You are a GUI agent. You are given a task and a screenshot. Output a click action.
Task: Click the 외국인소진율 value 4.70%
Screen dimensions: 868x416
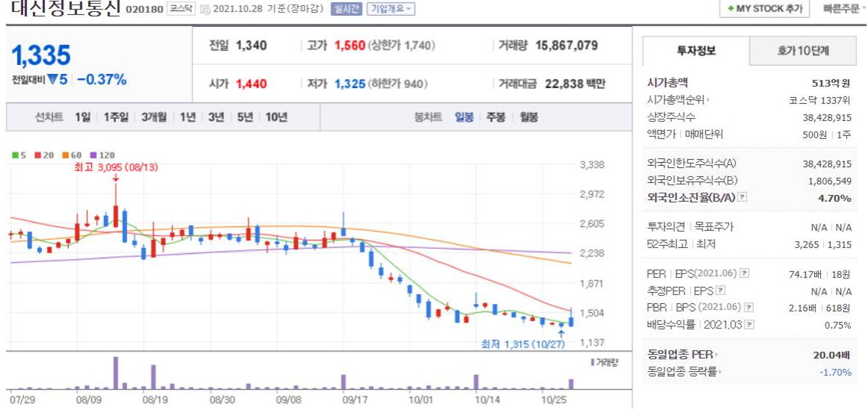(x=835, y=197)
